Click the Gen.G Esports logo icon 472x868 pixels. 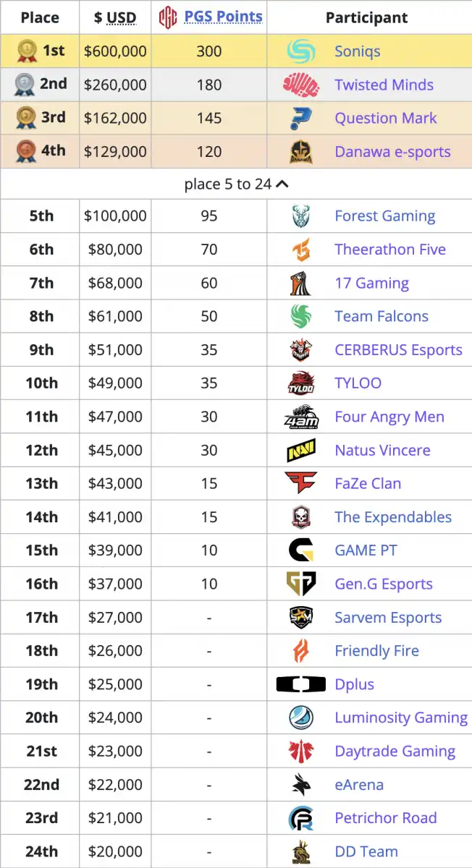301,584
